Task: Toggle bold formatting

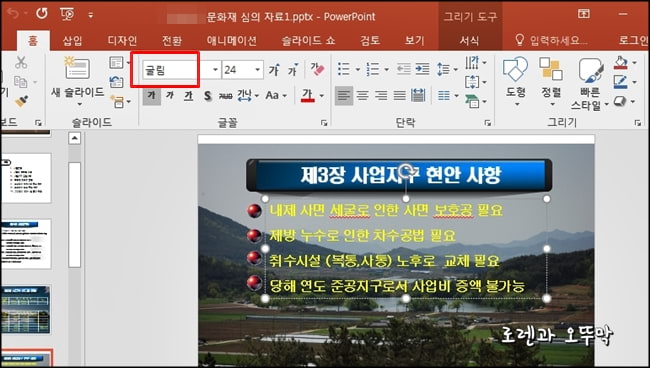Action: pos(151,96)
